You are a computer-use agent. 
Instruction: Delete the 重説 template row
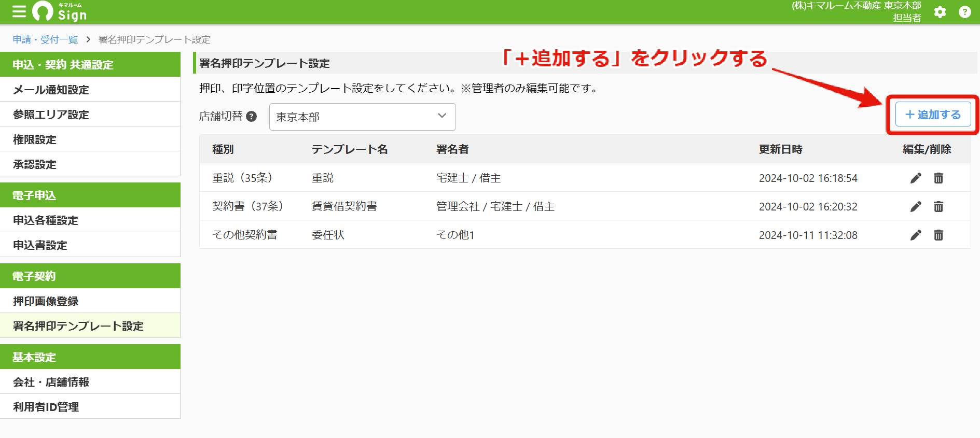938,178
